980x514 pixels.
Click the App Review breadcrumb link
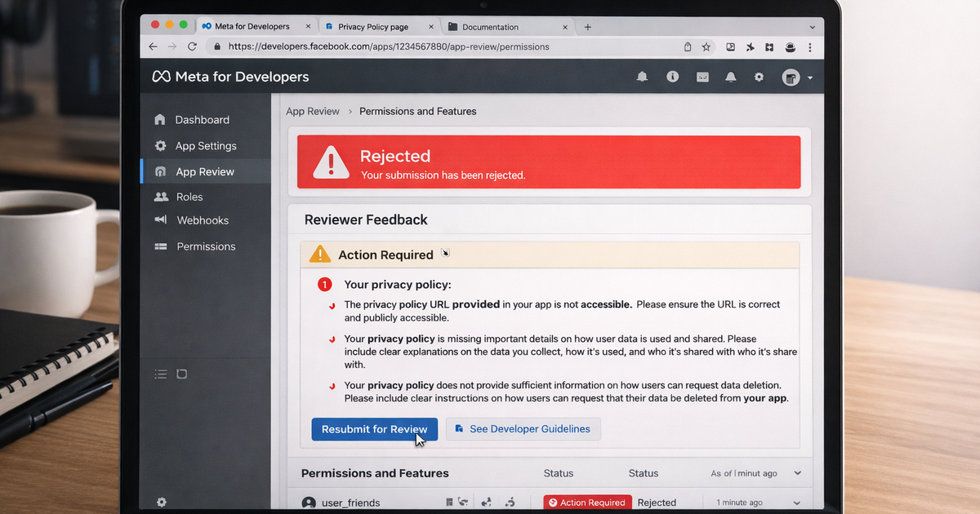point(313,111)
